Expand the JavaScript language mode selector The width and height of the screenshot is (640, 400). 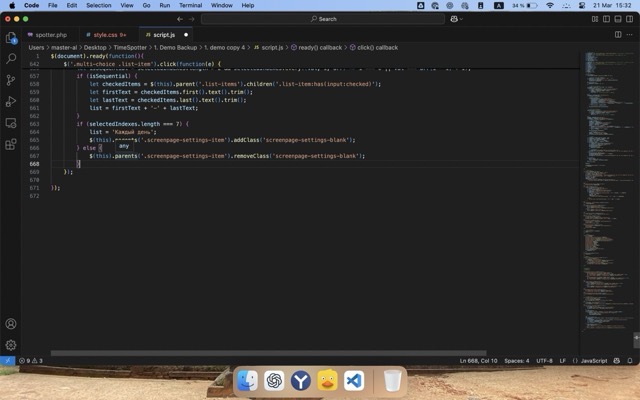tap(594, 360)
